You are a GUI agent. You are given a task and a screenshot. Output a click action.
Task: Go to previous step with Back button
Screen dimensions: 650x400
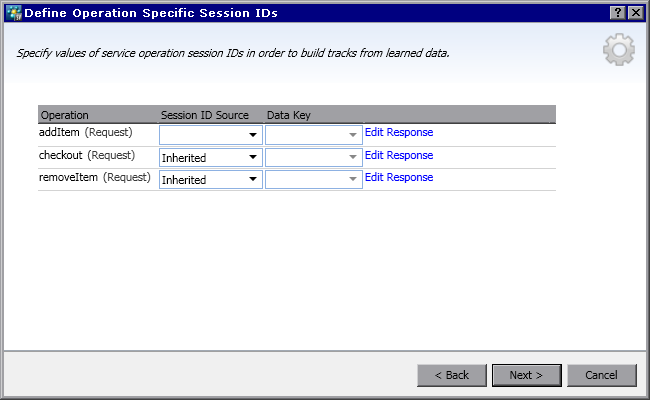(x=451, y=375)
